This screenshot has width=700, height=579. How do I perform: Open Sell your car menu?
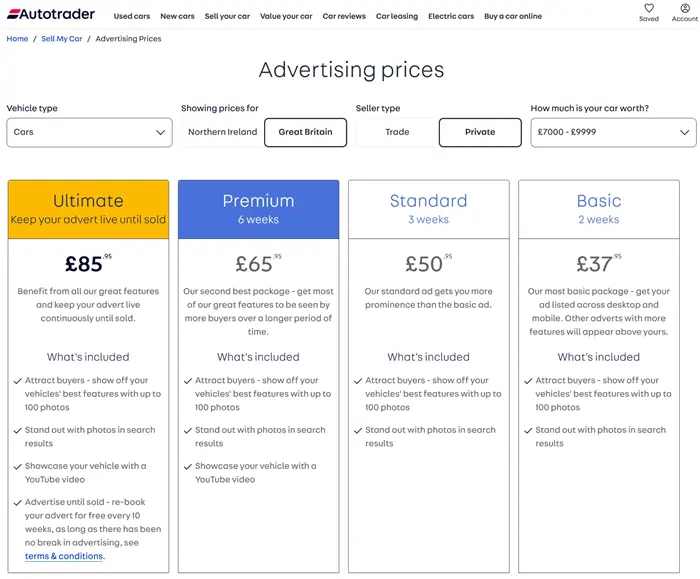point(227,16)
